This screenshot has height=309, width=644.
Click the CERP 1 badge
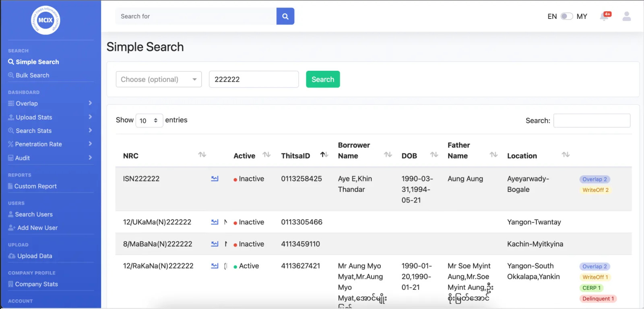click(592, 288)
